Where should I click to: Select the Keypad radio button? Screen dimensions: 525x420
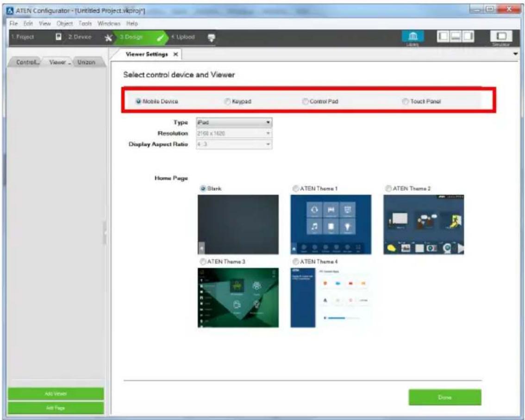227,101
